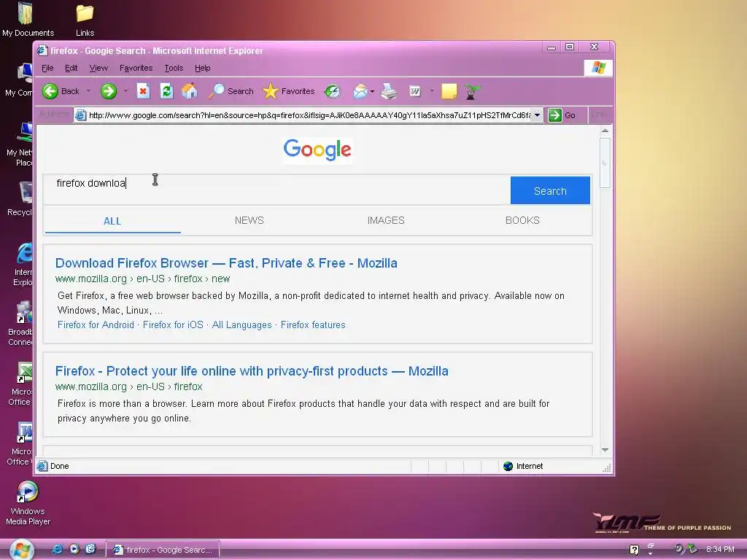The width and height of the screenshot is (747, 560).
Task: Launch Media Player from quick launch
Action: click(74, 549)
